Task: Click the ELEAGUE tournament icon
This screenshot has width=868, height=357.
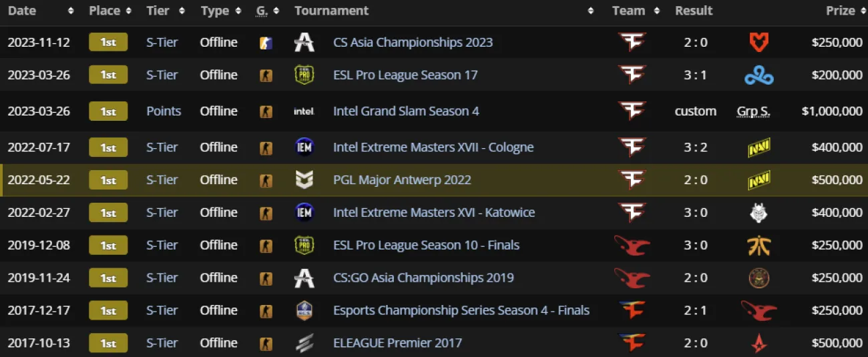Action: [304, 344]
